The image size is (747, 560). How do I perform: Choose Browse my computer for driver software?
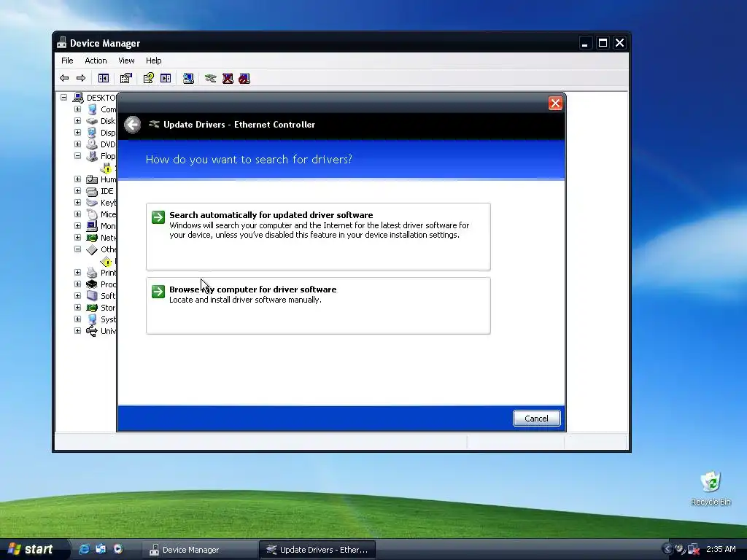click(x=318, y=306)
